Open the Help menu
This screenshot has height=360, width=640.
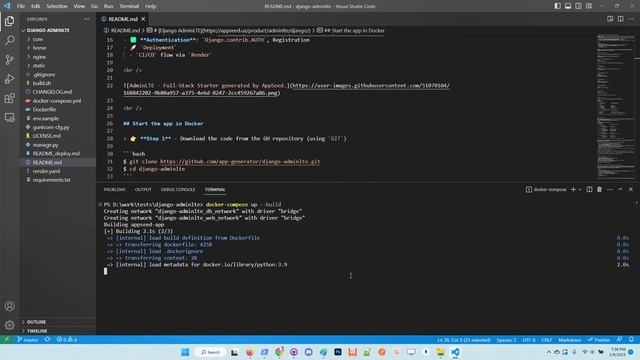(151, 6)
